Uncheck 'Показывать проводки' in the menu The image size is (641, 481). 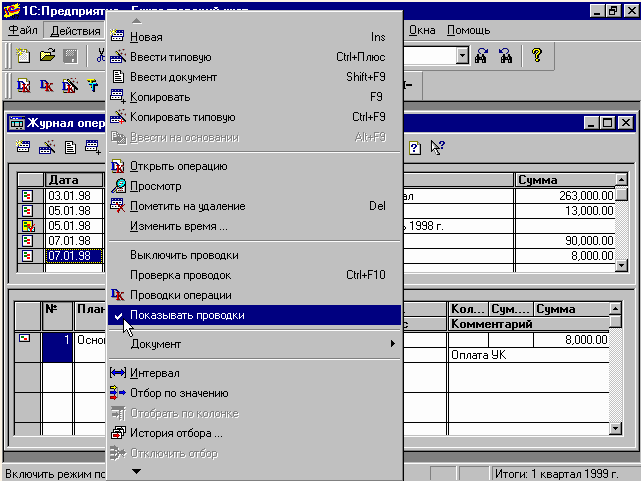(187, 315)
